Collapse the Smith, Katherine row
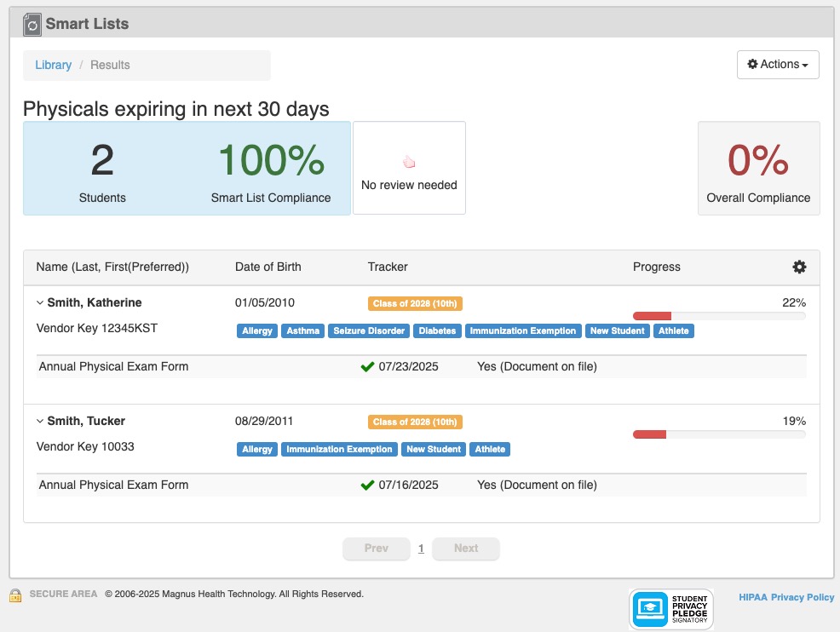 click(x=40, y=302)
